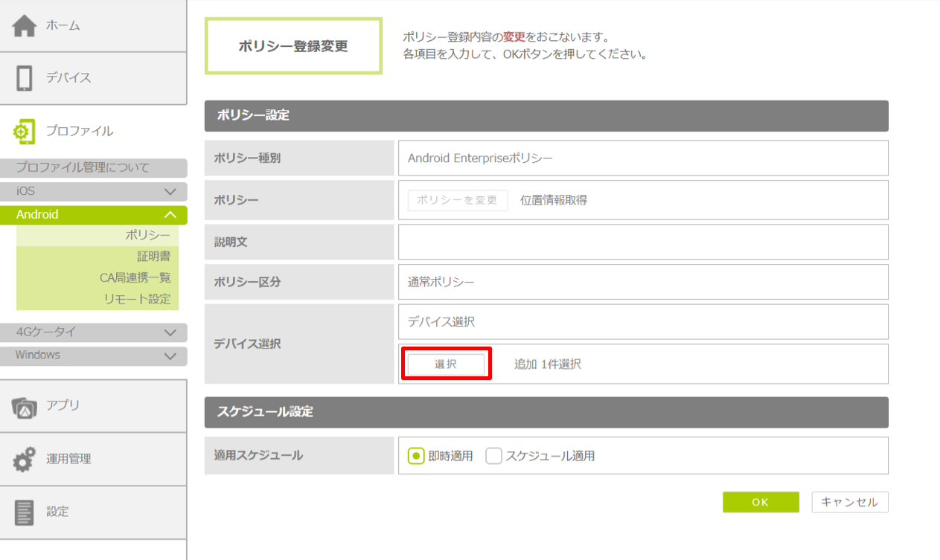Open リモート設定 under Android
The height and width of the screenshot is (560, 940).
(x=136, y=299)
